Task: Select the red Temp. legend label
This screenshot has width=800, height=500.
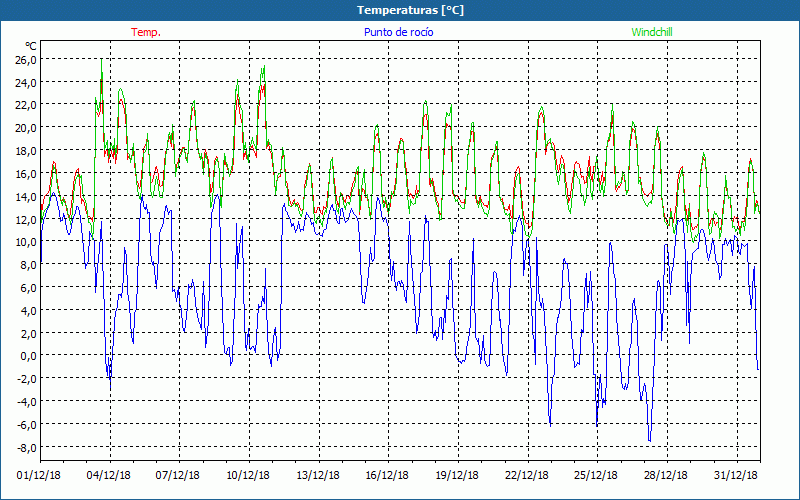Action: 146,32
